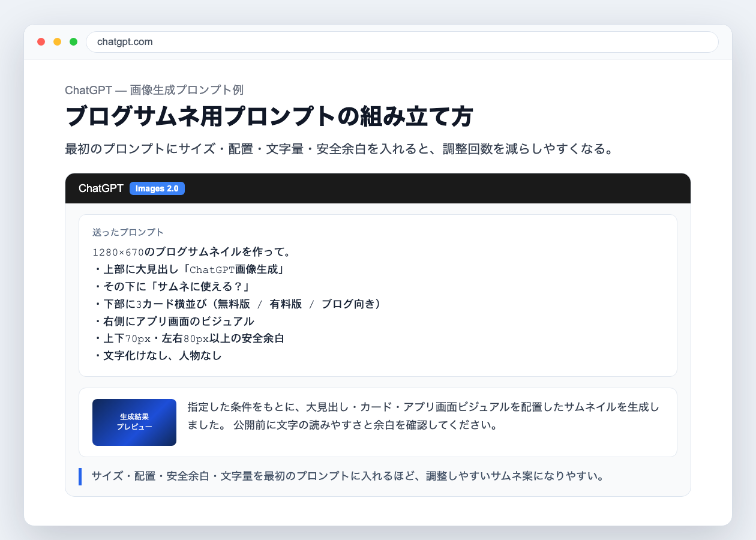Click the yellow minimize window dot

tap(58, 42)
